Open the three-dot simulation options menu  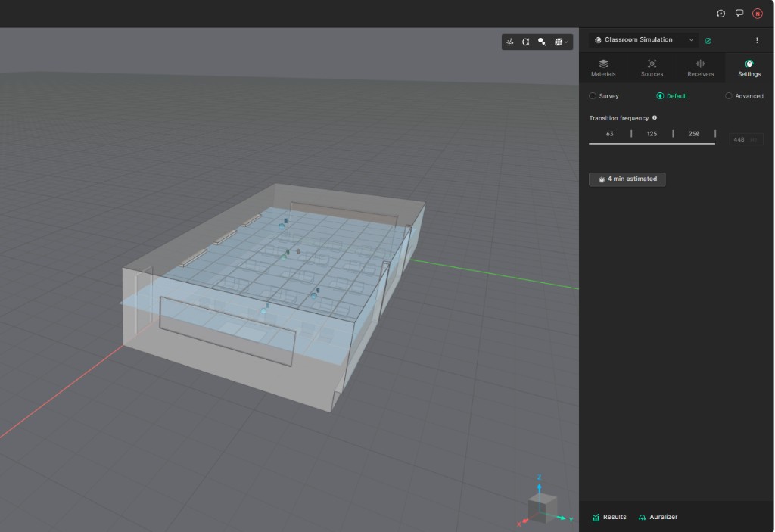tap(757, 40)
